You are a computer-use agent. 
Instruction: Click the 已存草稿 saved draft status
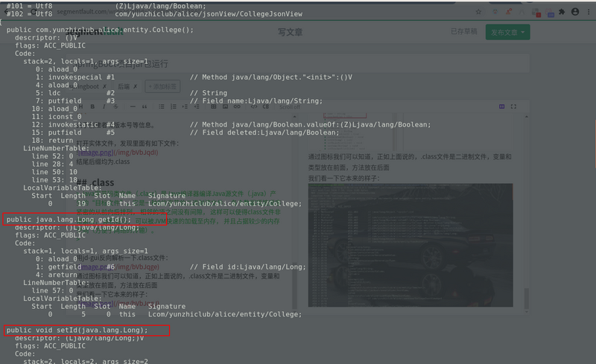pos(463,31)
